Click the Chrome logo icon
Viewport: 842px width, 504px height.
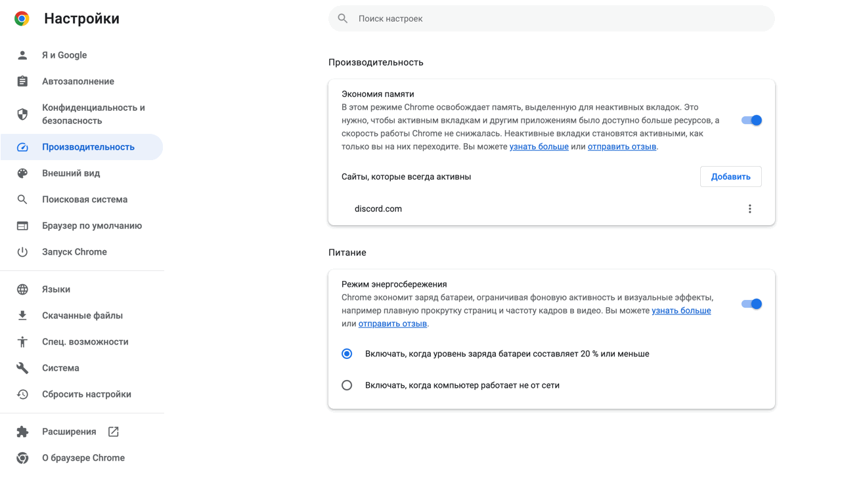click(22, 18)
